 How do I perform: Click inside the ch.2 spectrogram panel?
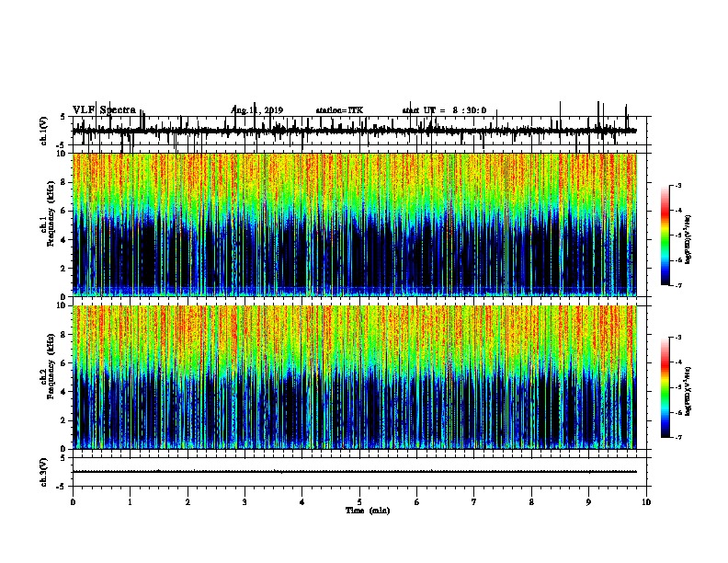coord(355,377)
